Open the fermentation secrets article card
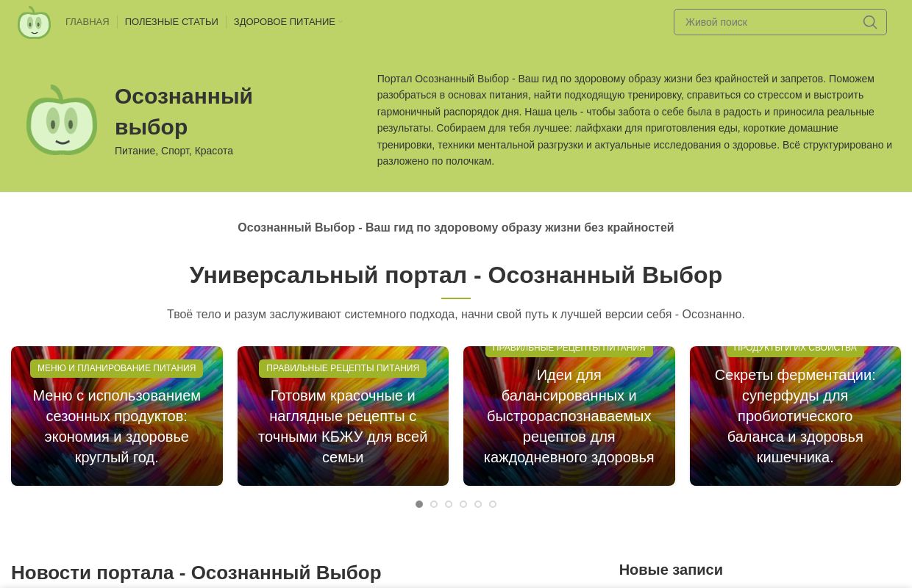The width and height of the screenshot is (912, 588). (x=795, y=416)
